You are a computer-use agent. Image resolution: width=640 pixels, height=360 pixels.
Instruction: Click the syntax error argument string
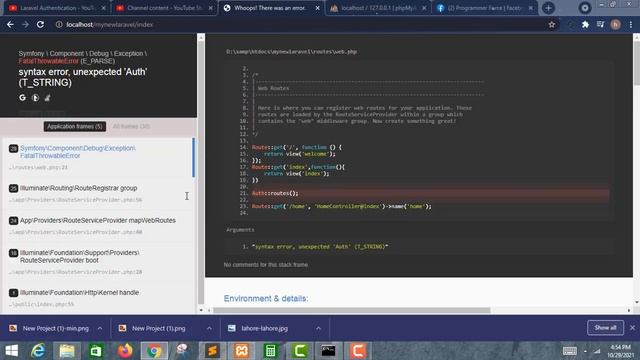tap(320, 247)
